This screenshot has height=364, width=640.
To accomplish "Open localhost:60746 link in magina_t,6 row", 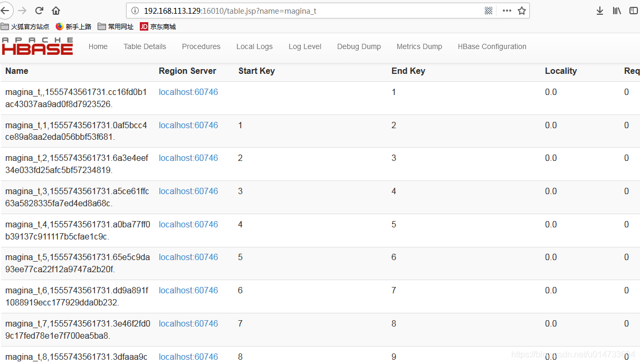I will pos(188,290).
